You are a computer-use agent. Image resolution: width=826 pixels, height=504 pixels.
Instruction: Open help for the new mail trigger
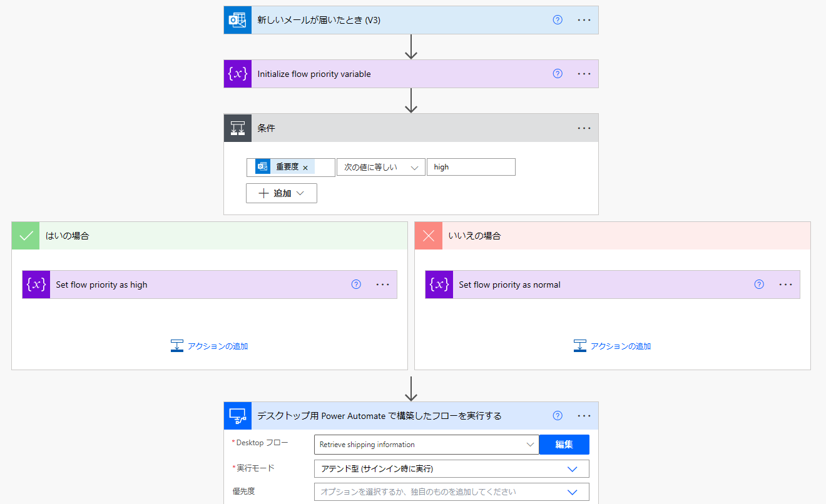click(x=558, y=20)
